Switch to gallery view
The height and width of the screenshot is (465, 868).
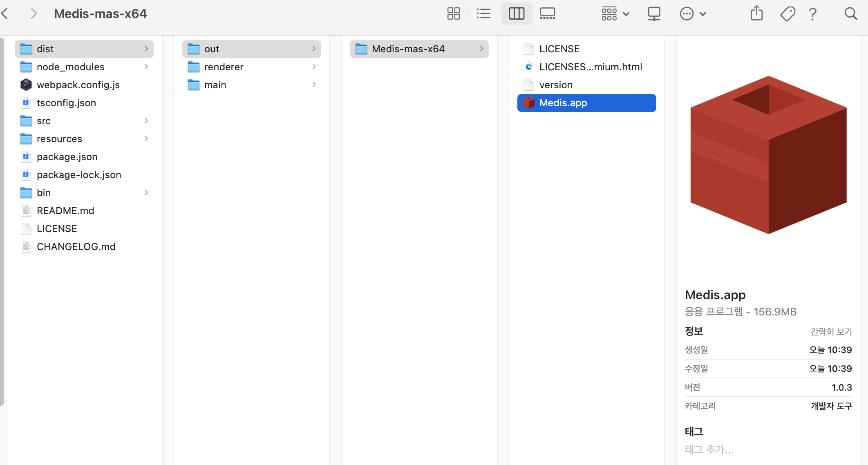point(547,13)
